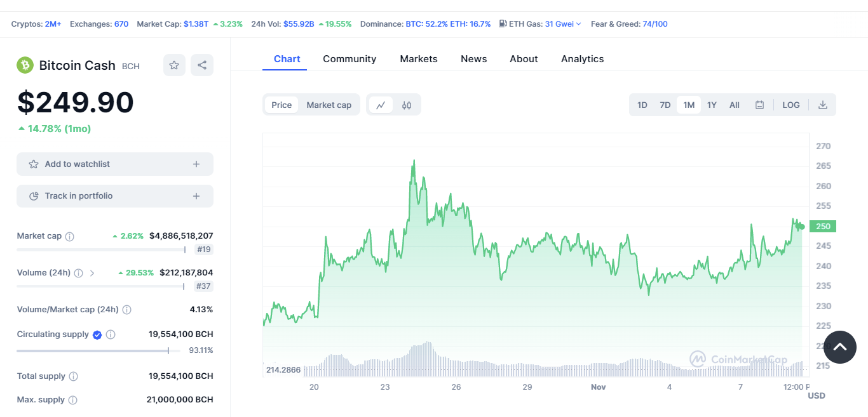Open the calendar date range picker
868x417 pixels.
click(759, 105)
